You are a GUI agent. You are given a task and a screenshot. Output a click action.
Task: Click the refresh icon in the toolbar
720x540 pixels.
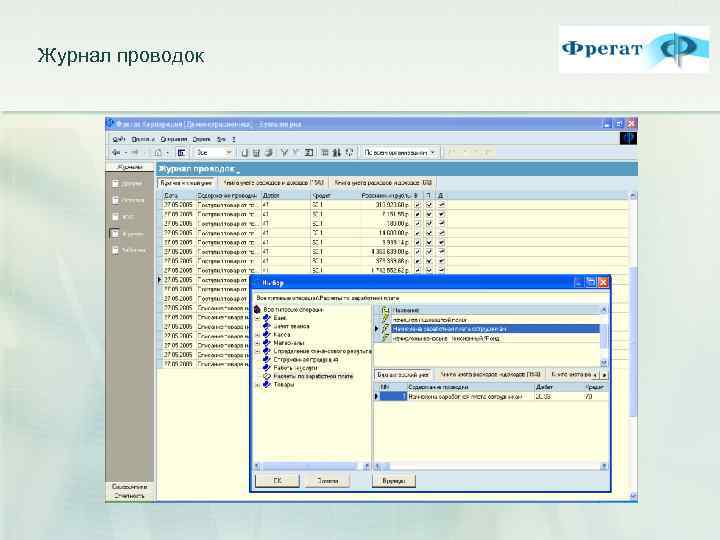(349, 152)
